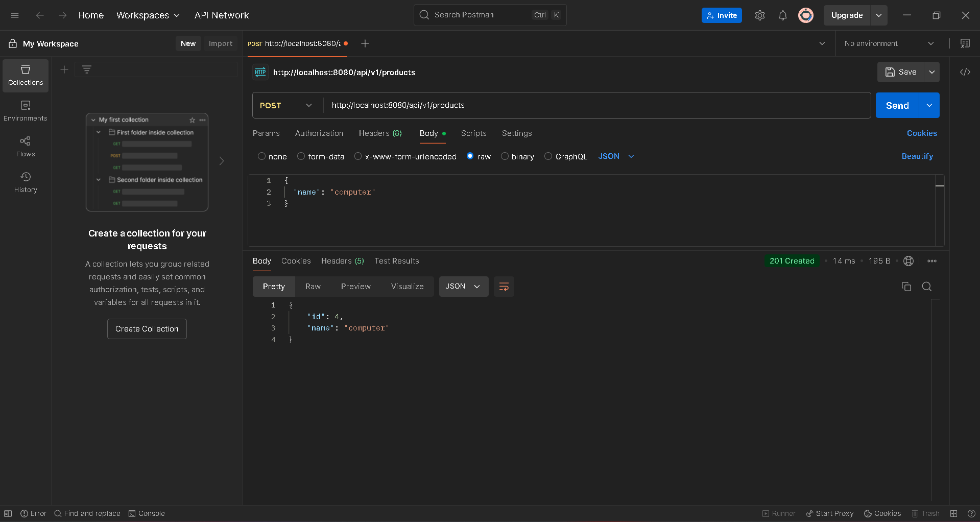Switch to the Authorization request tab
980x522 pixels.
click(x=319, y=133)
